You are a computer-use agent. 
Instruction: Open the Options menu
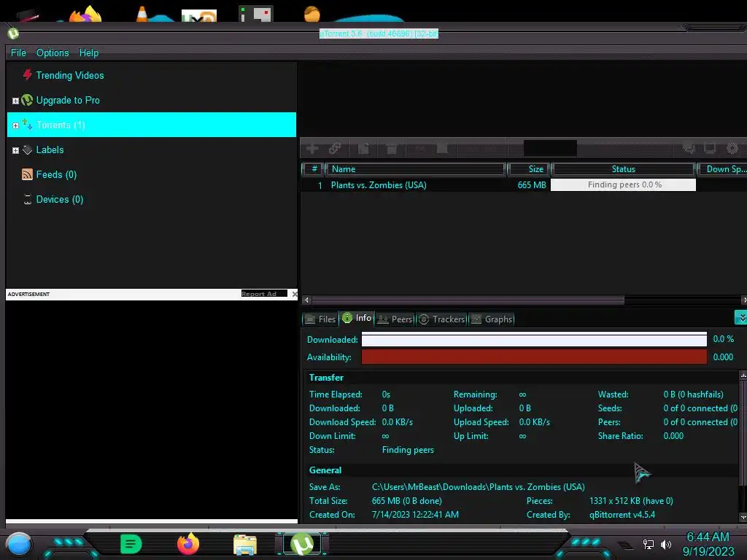[x=53, y=52]
